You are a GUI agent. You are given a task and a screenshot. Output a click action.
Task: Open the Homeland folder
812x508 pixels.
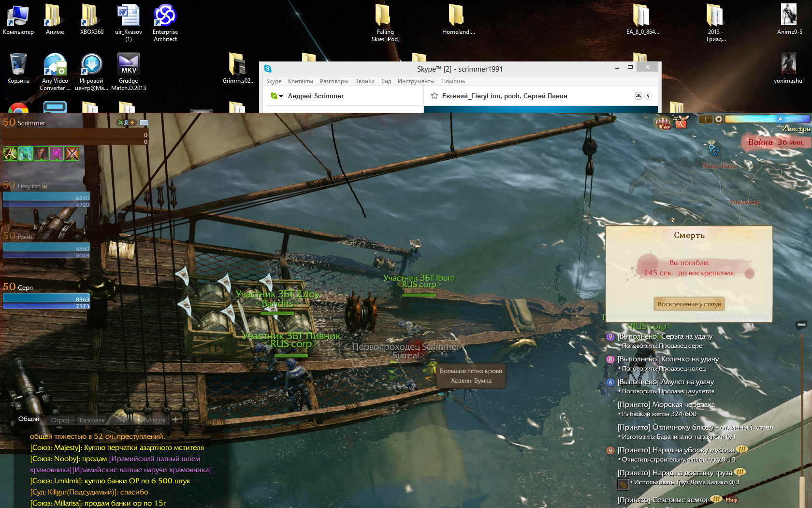coord(458,20)
